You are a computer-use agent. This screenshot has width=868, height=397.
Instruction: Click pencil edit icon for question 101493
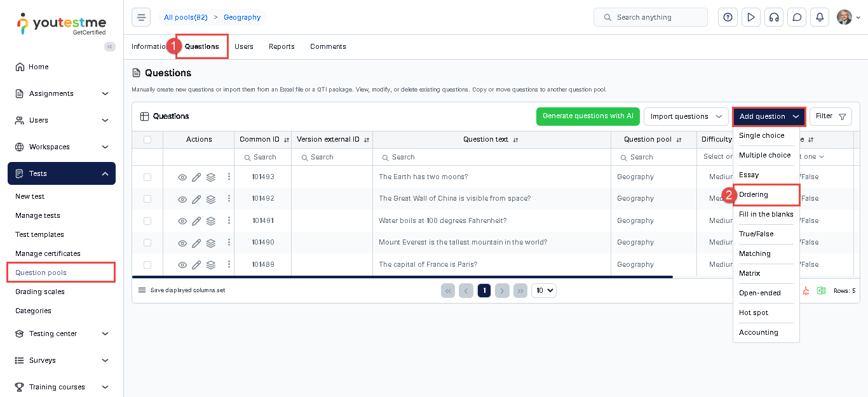(x=196, y=177)
